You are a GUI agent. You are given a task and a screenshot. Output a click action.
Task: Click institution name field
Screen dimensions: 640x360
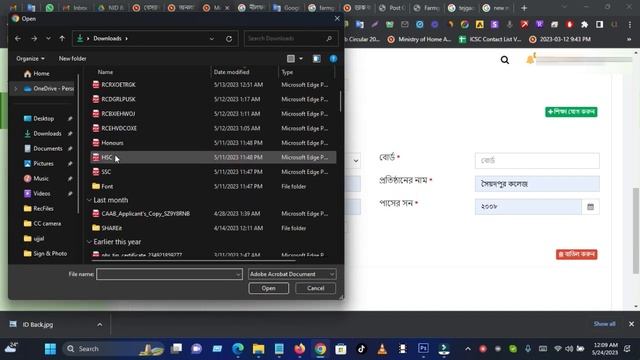(x=537, y=184)
